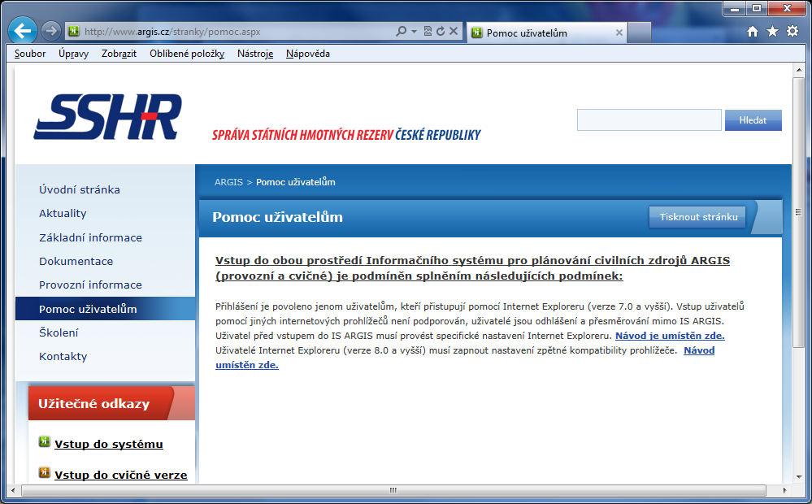Image resolution: width=812 pixels, height=504 pixels.
Task: Click the site favicon in address bar
Action: pyautogui.click(x=74, y=31)
